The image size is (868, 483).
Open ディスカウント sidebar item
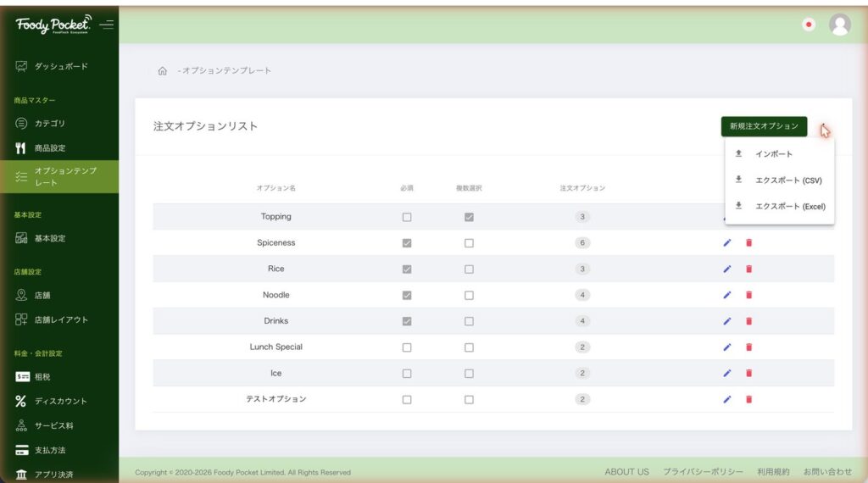tap(59, 401)
